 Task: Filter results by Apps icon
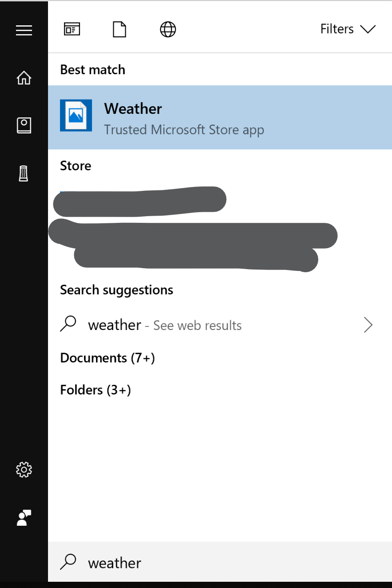[x=72, y=30]
